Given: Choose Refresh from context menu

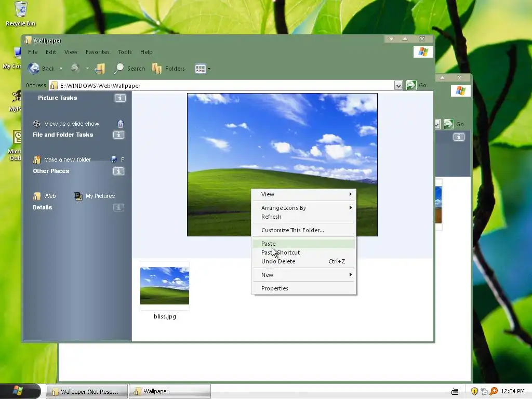Looking at the screenshot, I should 303,217.
